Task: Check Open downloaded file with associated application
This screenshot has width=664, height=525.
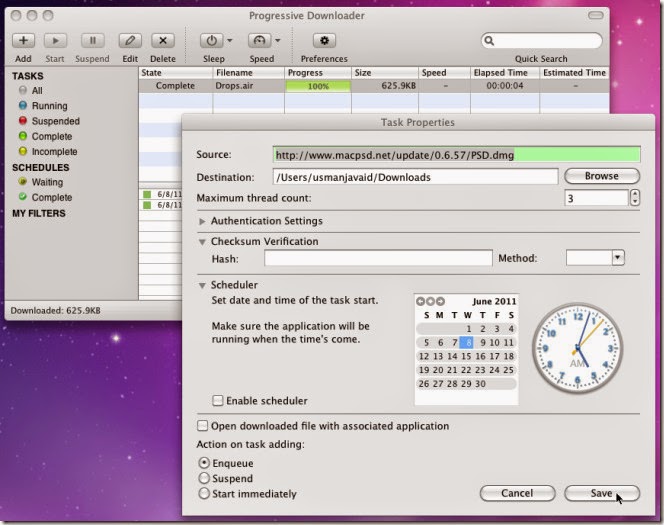Action: [202, 426]
